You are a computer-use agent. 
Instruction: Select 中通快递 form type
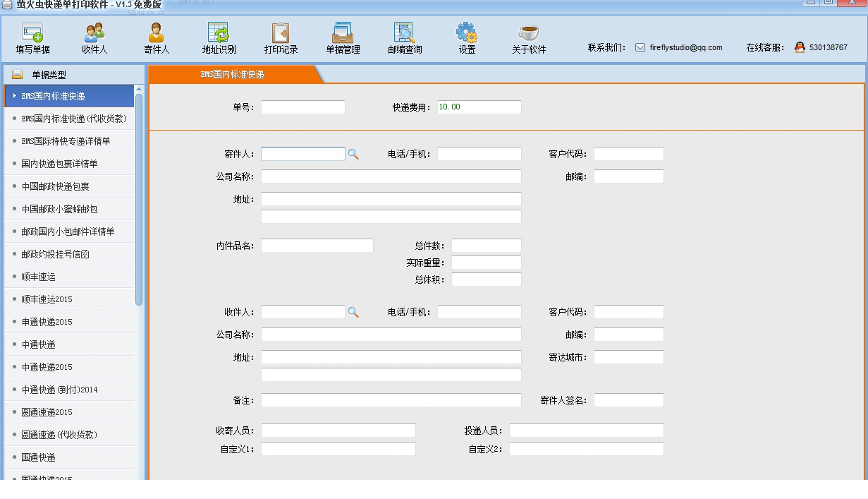pyautogui.click(x=69, y=344)
